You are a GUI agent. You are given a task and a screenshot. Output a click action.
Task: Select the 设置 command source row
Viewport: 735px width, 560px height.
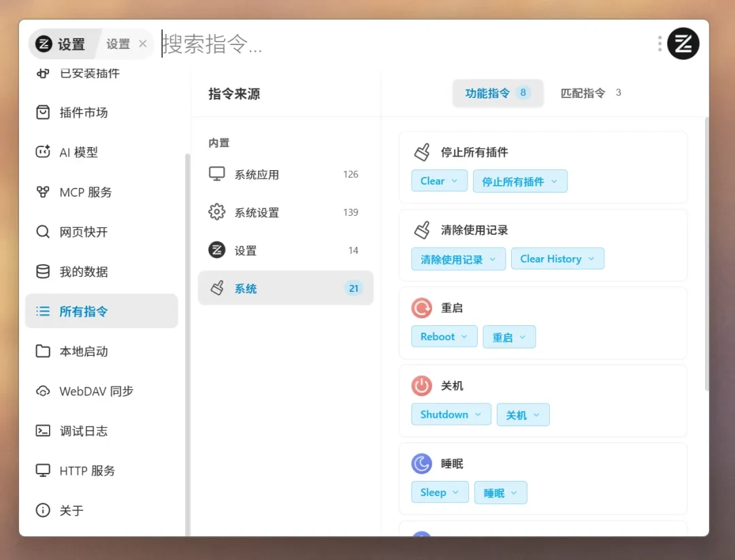tap(285, 250)
